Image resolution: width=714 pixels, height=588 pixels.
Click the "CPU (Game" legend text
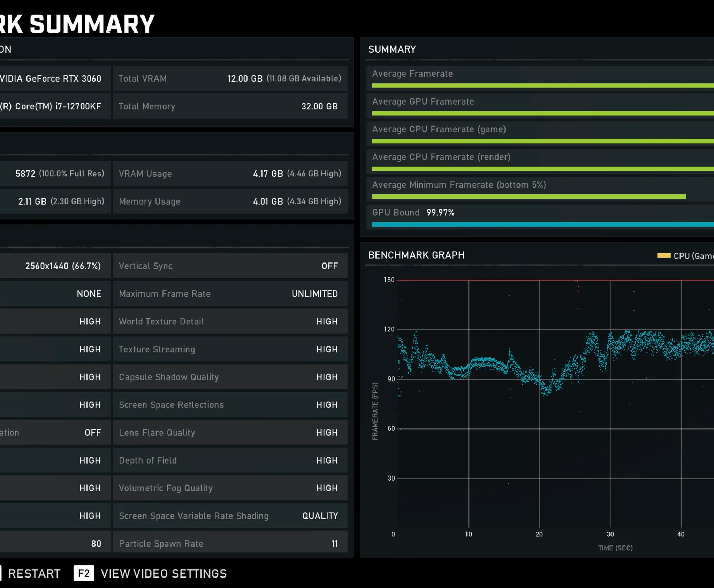(694, 256)
